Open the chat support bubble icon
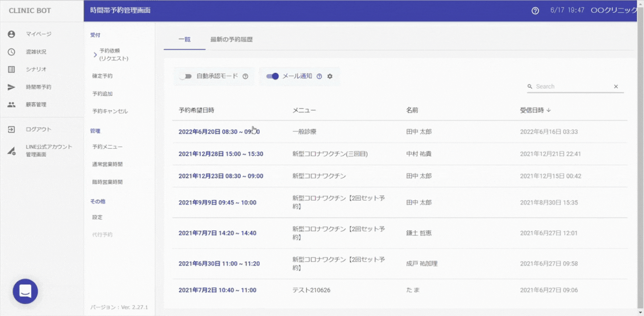The image size is (644, 316). click(x=25, y=291)
